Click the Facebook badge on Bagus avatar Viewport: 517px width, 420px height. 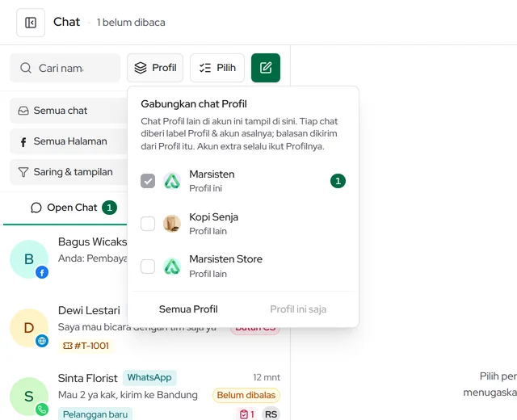[x=42, y=273]
